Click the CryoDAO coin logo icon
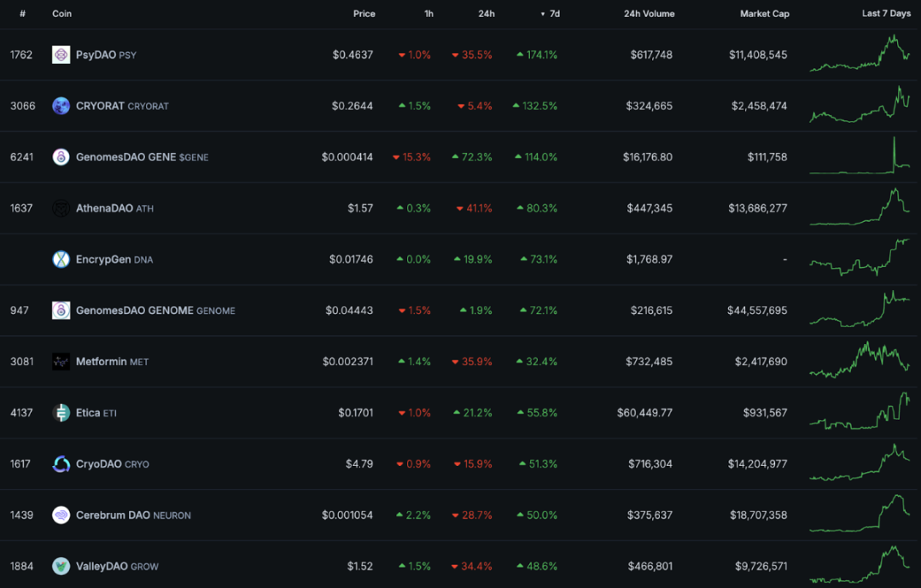This screenshot has width=921, height=588. (x=61, y=464)
